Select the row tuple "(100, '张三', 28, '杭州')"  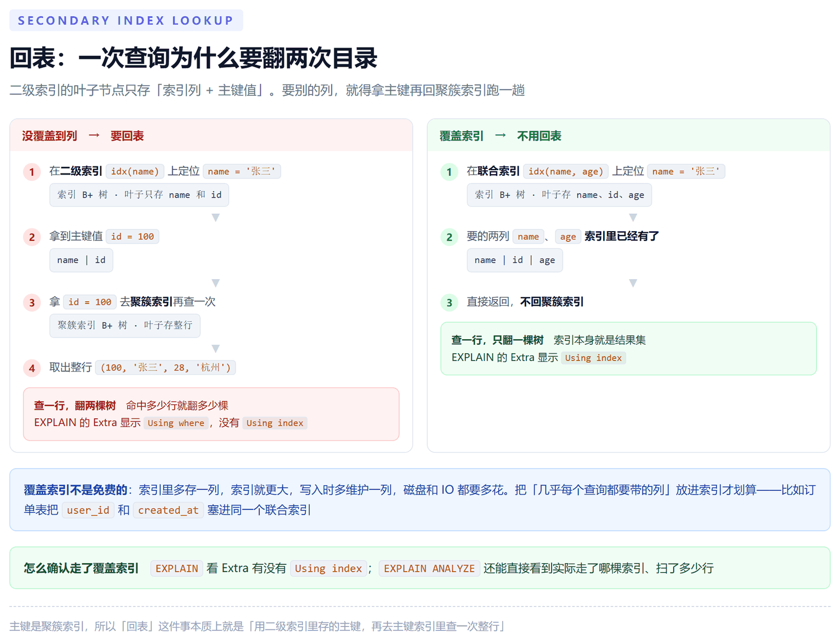[x=166, y=367]
